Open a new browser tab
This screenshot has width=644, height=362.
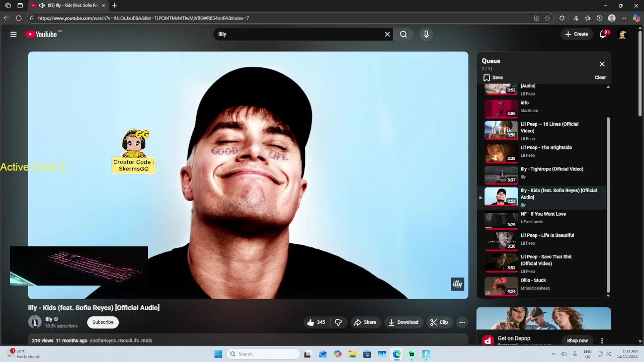coord(114,6)
